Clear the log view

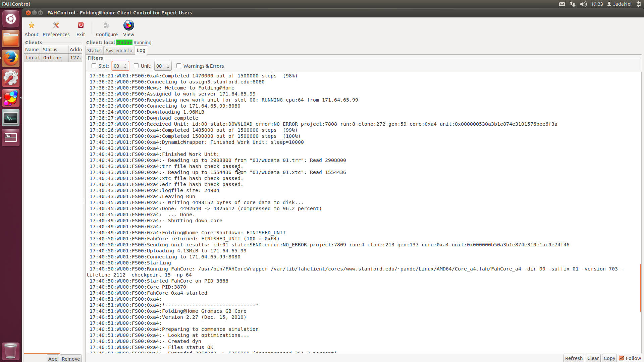point(593,358)
